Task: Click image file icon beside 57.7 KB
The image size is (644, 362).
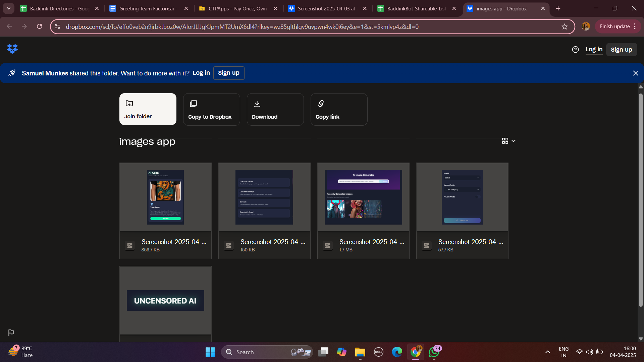Action: 427,245
